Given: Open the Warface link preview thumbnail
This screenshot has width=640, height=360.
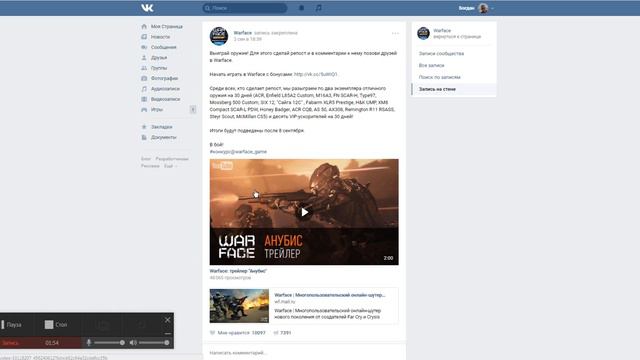Looking at the screenshot, I should pos(239,306).
